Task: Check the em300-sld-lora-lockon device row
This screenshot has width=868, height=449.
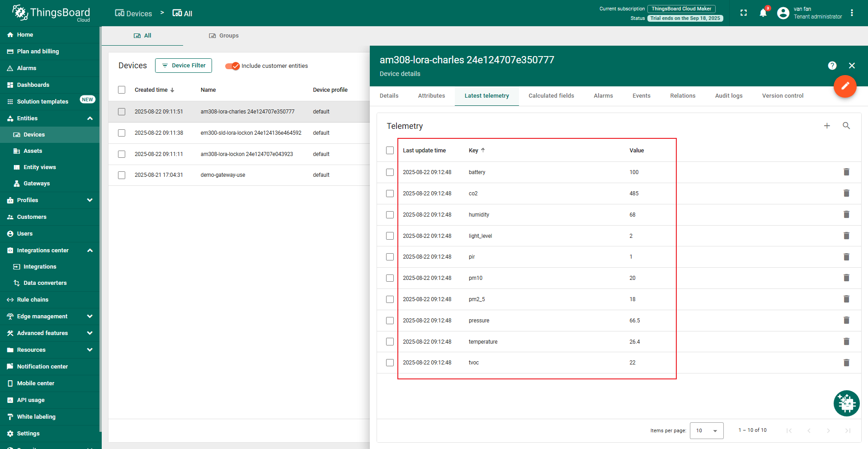Action: click(122, 133)
